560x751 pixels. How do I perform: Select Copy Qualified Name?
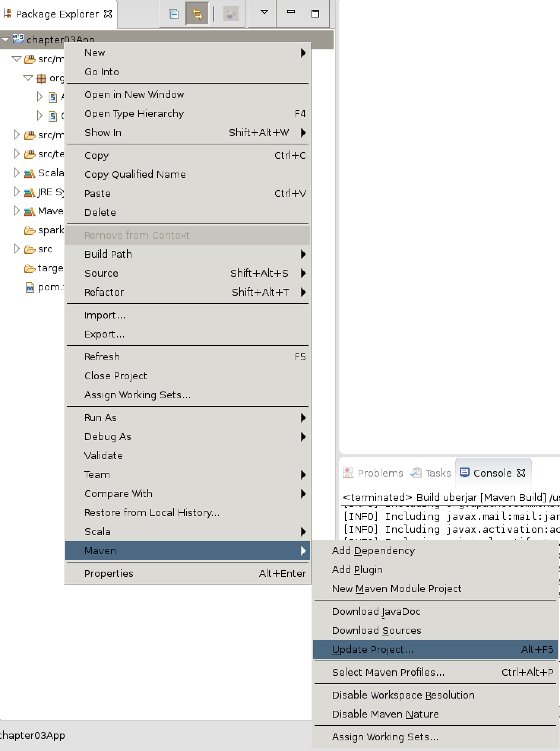click(188, 174)
